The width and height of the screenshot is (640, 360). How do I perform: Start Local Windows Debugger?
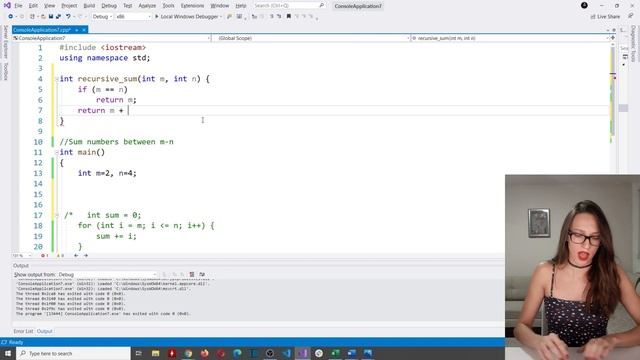187,17
